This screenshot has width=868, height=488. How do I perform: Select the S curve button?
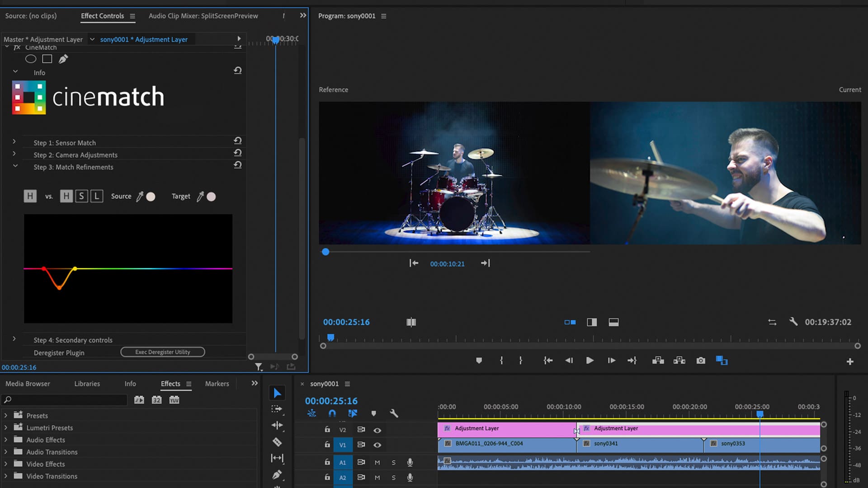[81, 196]
